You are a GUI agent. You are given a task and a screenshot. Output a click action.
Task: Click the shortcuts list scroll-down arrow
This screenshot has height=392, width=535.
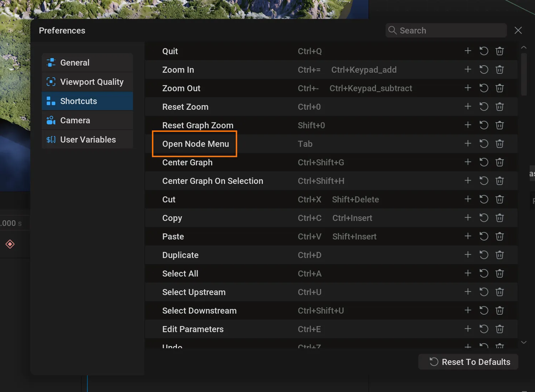(524, 342)
